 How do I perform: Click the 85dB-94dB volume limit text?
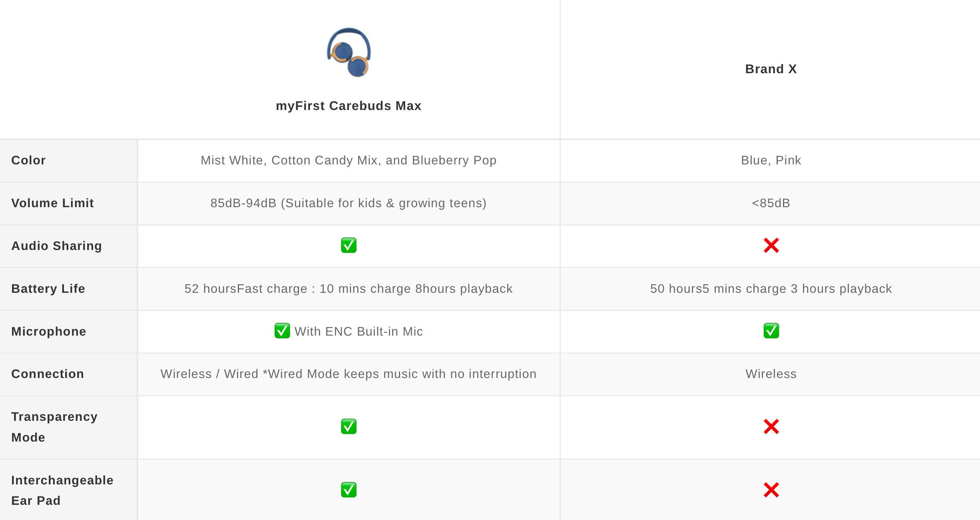[x=349, y=203]
